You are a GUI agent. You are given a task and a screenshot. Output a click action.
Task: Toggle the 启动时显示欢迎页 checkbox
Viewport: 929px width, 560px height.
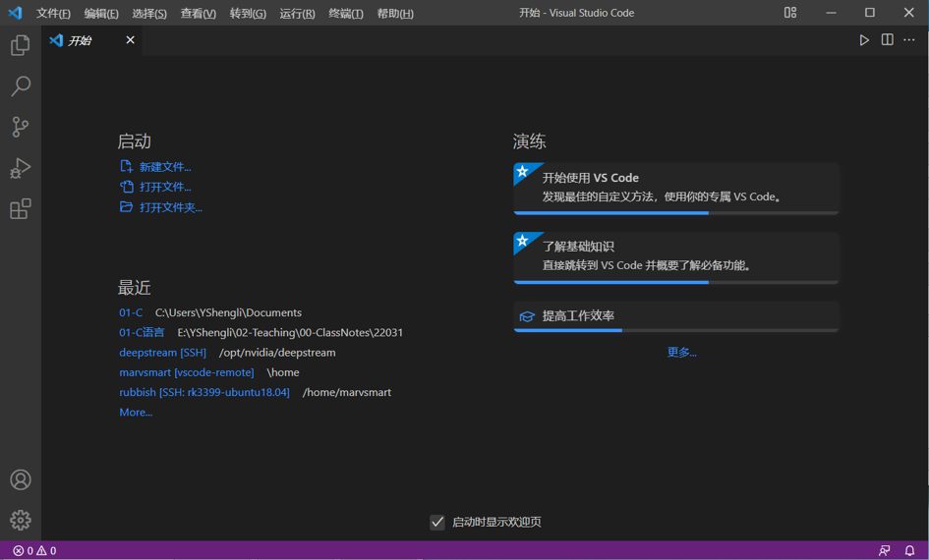[437, 522]
